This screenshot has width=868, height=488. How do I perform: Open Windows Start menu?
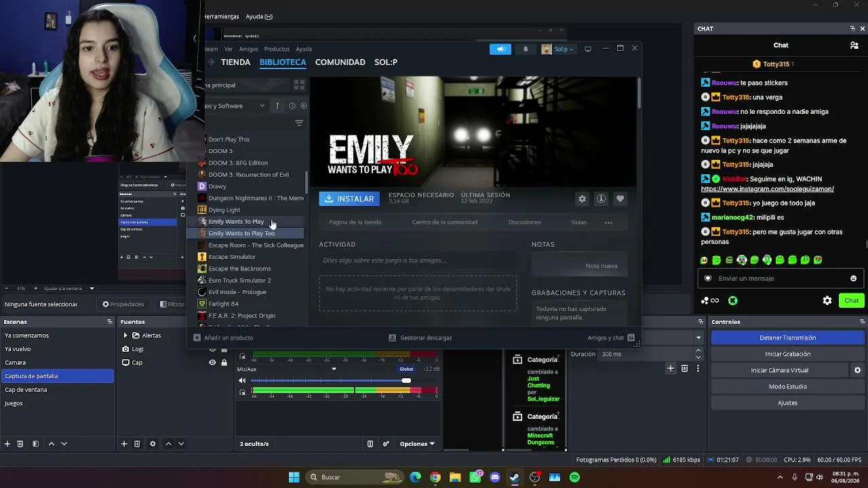click(294, 477)
